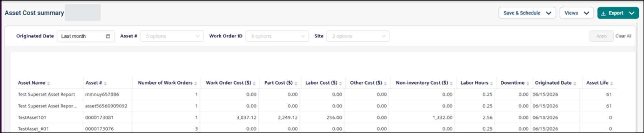Expand the Site filter dropdown
644x133 pixels.
click(x=358, y=36)
